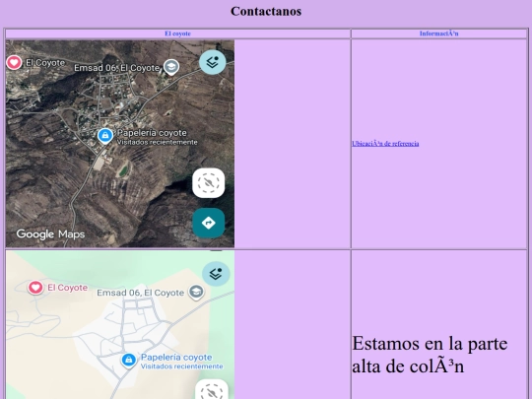532x399 pixels.
Task: Click the Emsad 06 school pin on street map
Action: pyautogui.click(x=196, y=293)
